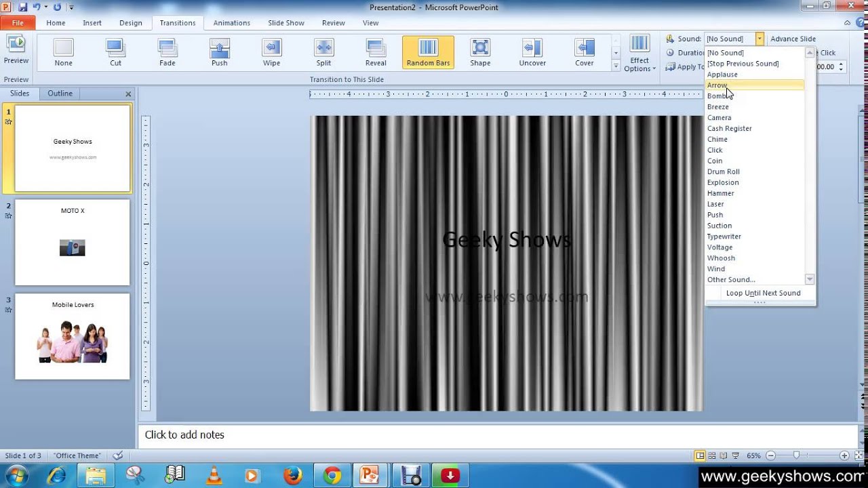This screenshot has height=488, width=868.
Task: Select slide 3 Mobile Lovers thumbnail
Action: coord(73,336)
